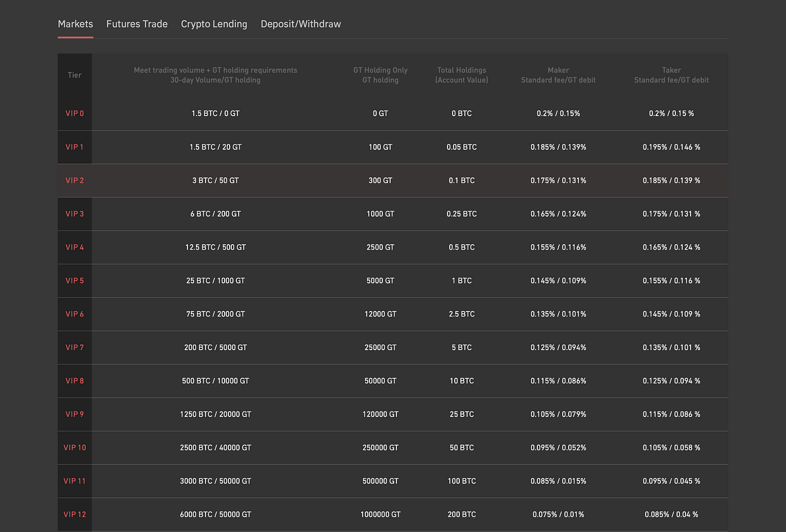Click the '0.085% / 0.04 %' taker fee cell

671,514
